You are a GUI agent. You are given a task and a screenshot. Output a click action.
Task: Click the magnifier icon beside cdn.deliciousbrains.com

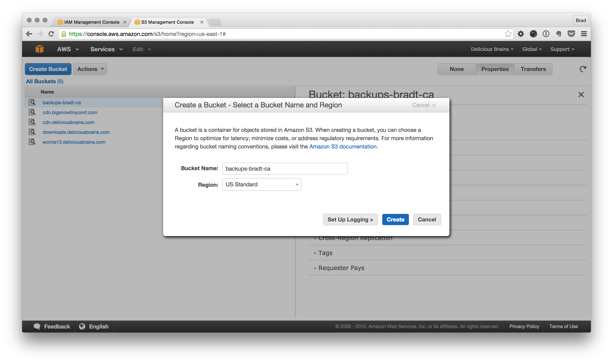point(32,122)
